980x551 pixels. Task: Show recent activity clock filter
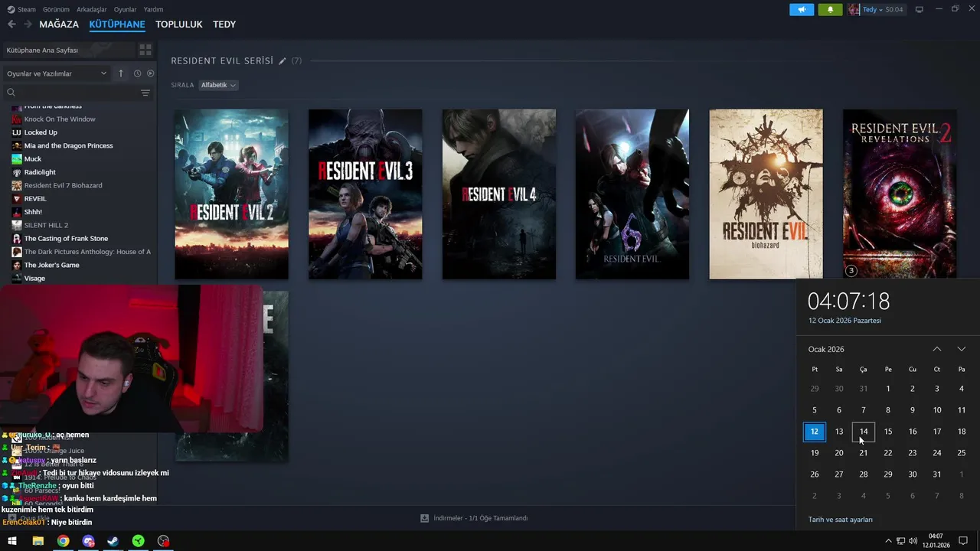(x=137, y=73)
